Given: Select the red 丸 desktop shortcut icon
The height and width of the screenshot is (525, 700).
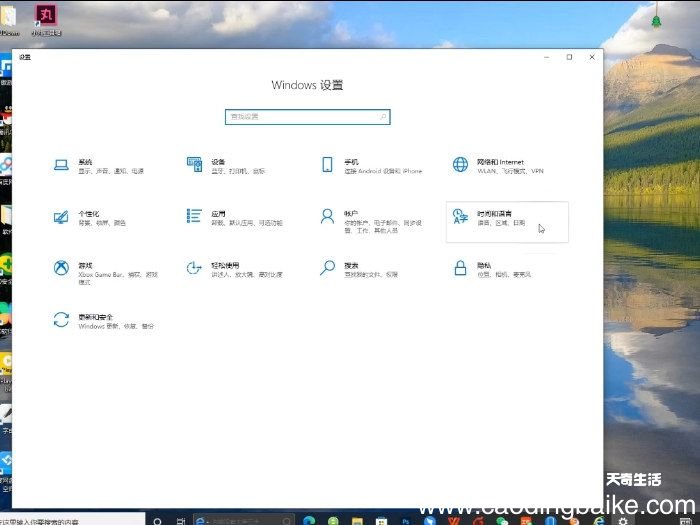Looking at the screenshot, I should (x=46, y=20).
